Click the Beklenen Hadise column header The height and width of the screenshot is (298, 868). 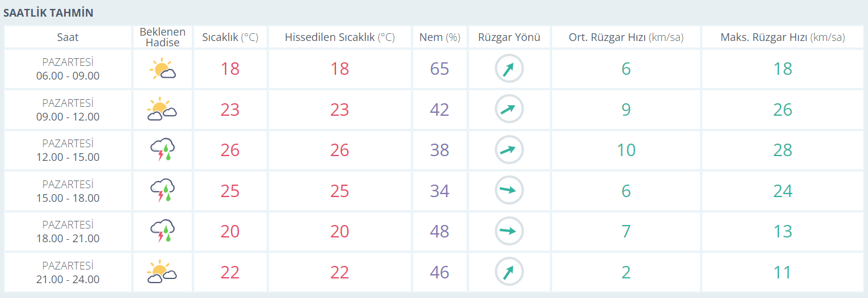click(x=163, y=37)
